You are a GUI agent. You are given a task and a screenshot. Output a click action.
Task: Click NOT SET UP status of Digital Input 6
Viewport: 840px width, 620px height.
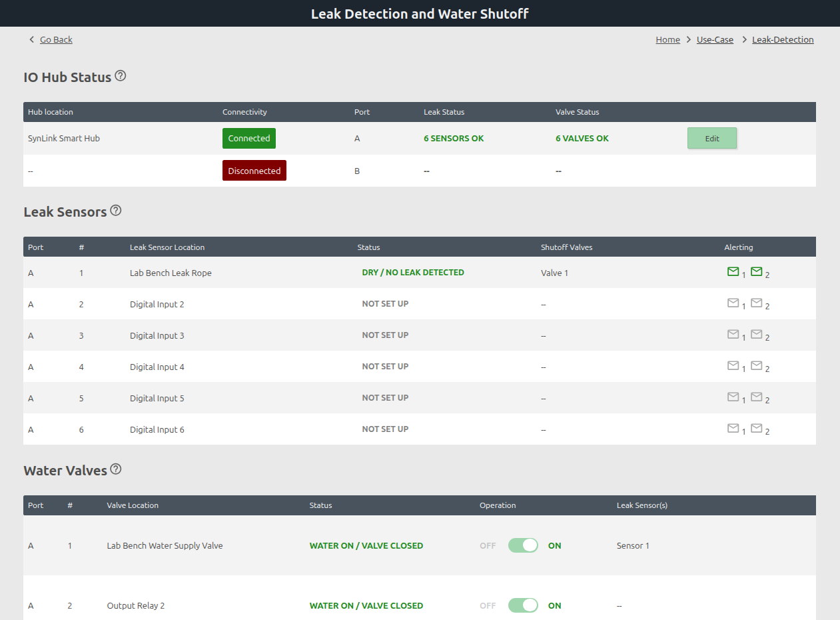coord(385,429)
